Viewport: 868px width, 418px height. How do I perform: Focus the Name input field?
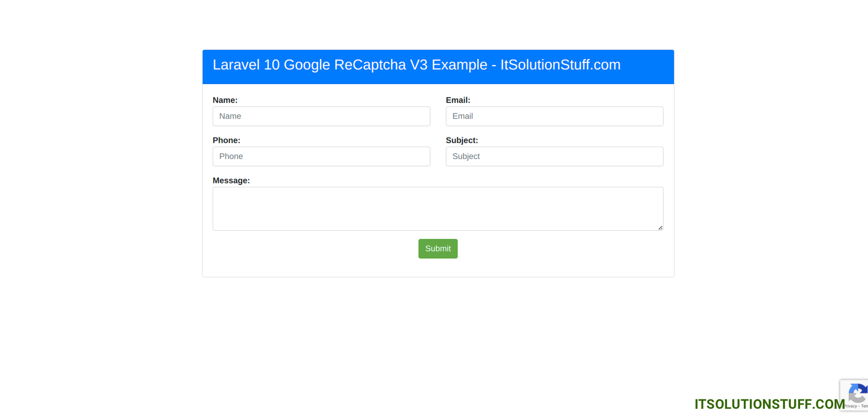pos(321,116)
